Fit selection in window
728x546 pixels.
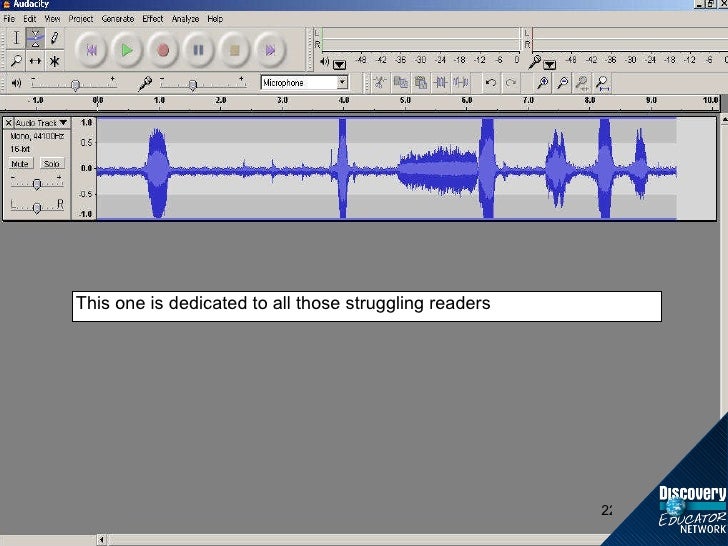pos(582,83)
